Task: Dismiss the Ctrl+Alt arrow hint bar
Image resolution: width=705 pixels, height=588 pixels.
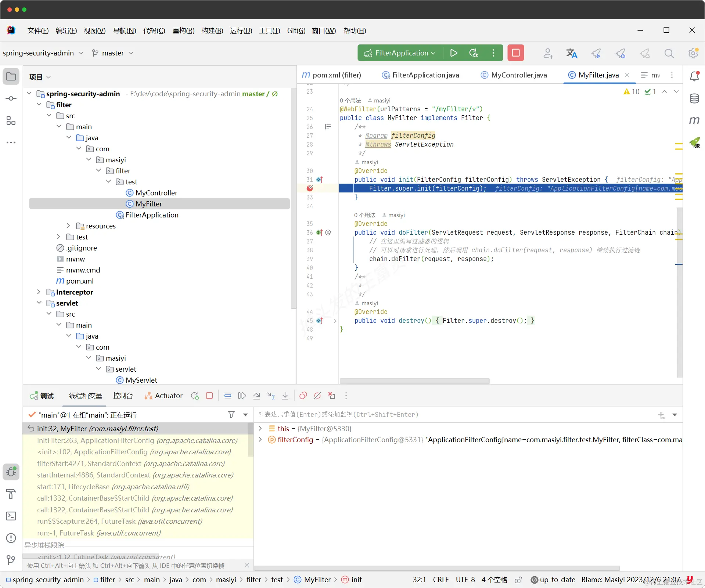Action: point(247,566)
